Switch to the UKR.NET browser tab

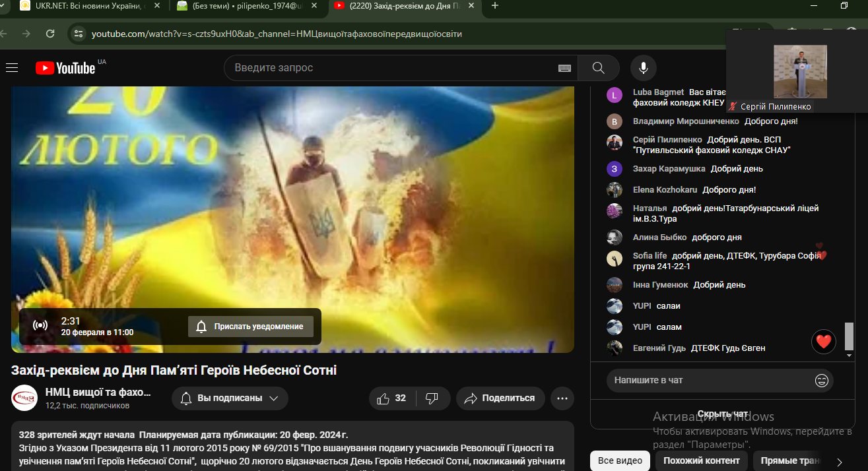click(x=79, y=6)
